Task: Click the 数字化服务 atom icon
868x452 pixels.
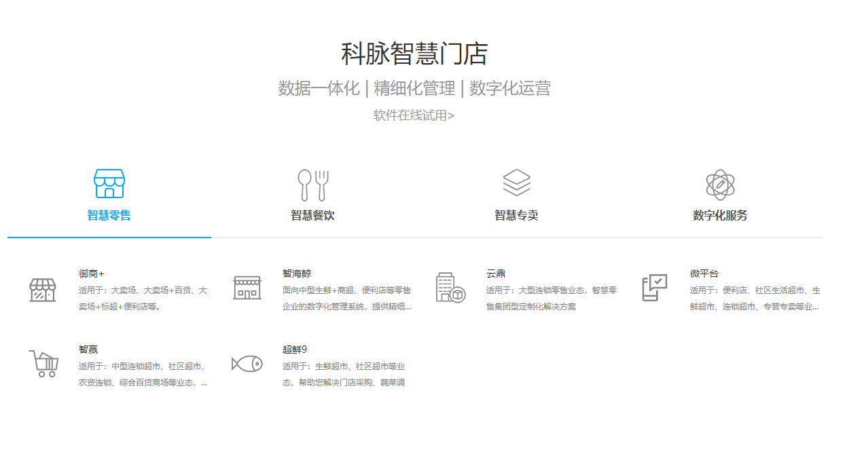Action: coord(720,185)
